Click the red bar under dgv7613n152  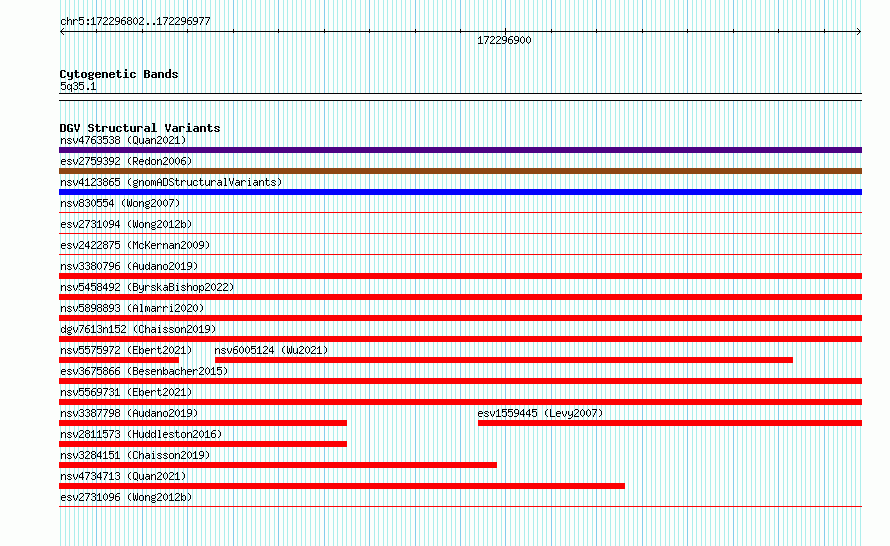[460, 339]
